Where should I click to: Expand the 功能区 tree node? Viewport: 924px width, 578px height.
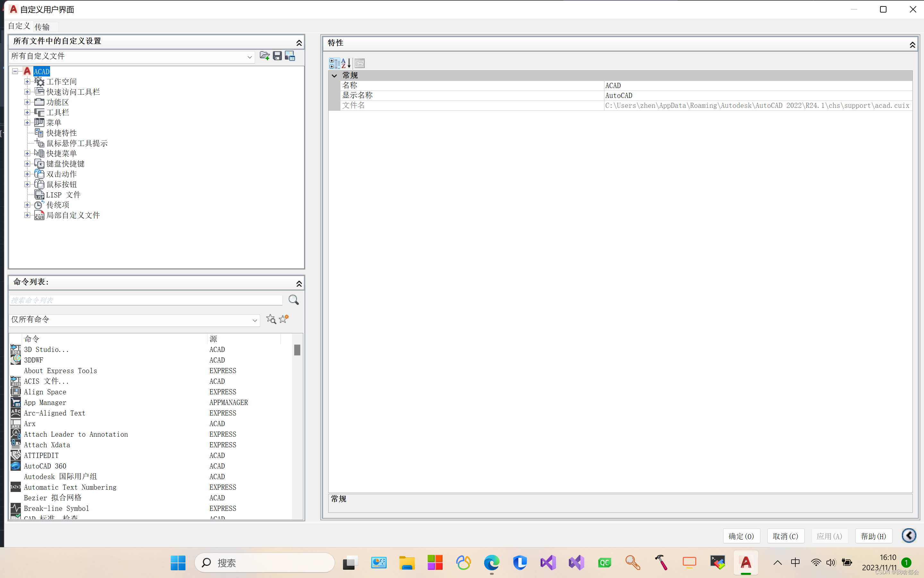27,102
